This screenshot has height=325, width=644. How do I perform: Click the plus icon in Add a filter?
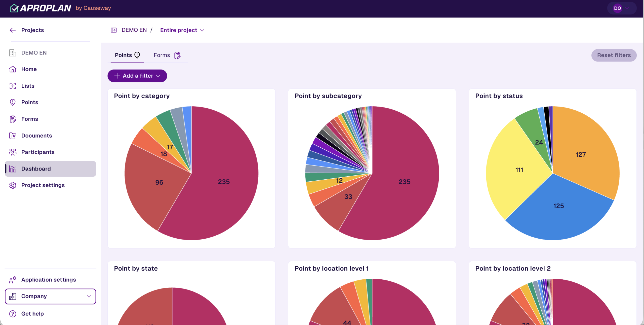[x=117, y=76]
